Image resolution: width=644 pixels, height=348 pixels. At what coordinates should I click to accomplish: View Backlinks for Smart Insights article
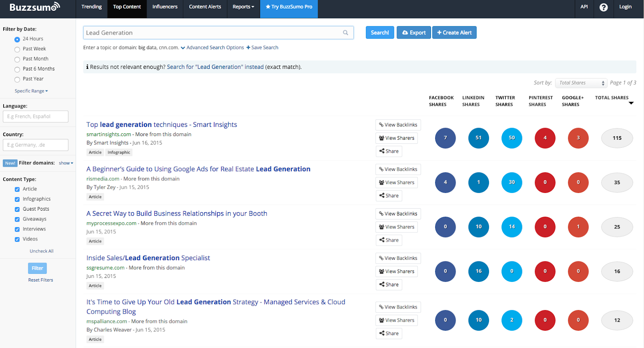pyautogui.click(x=398, y=125)
